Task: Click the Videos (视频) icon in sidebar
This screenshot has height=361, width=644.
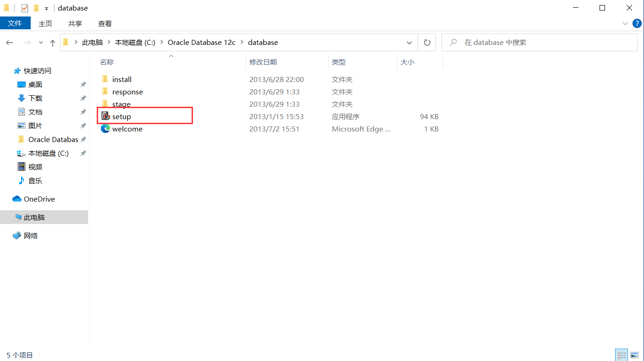Action: [x=21, y=167]
